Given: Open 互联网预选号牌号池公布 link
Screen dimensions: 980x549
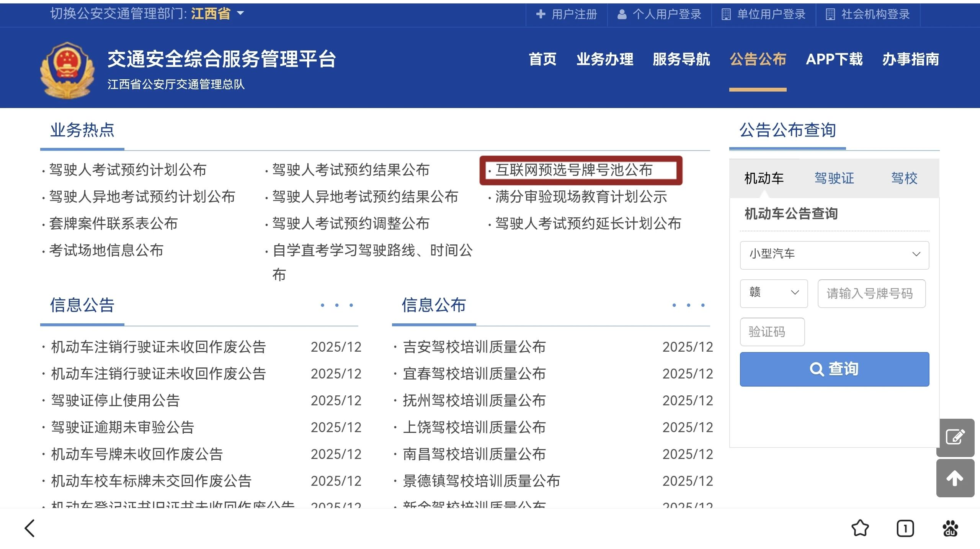Looking at the screenshot, I should point(573,170).
